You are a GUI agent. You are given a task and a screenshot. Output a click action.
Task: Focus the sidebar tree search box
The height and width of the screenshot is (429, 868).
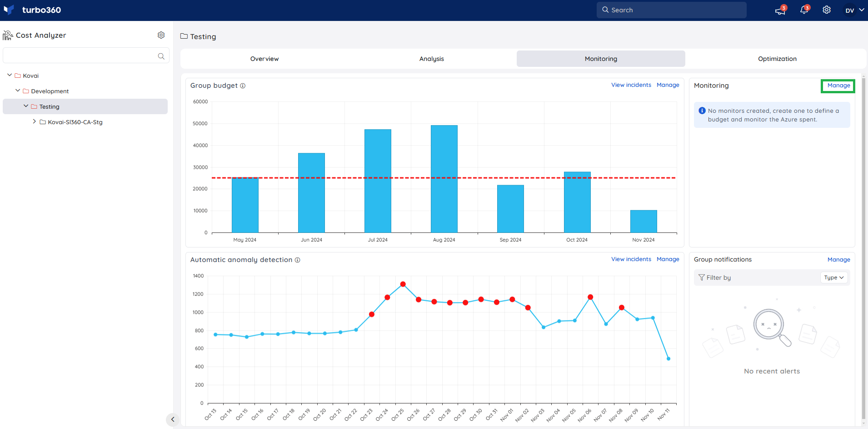[86, 56]
